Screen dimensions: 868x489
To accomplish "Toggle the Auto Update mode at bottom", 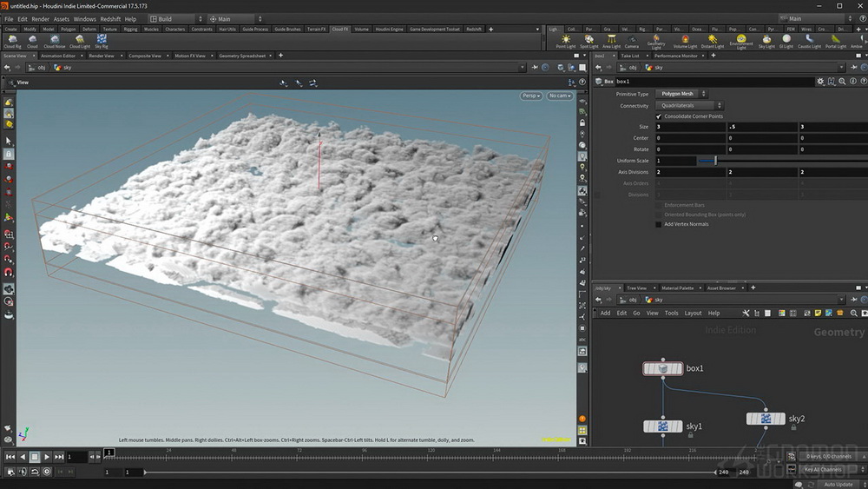I will pyautogui.click(x=838, y=484).
